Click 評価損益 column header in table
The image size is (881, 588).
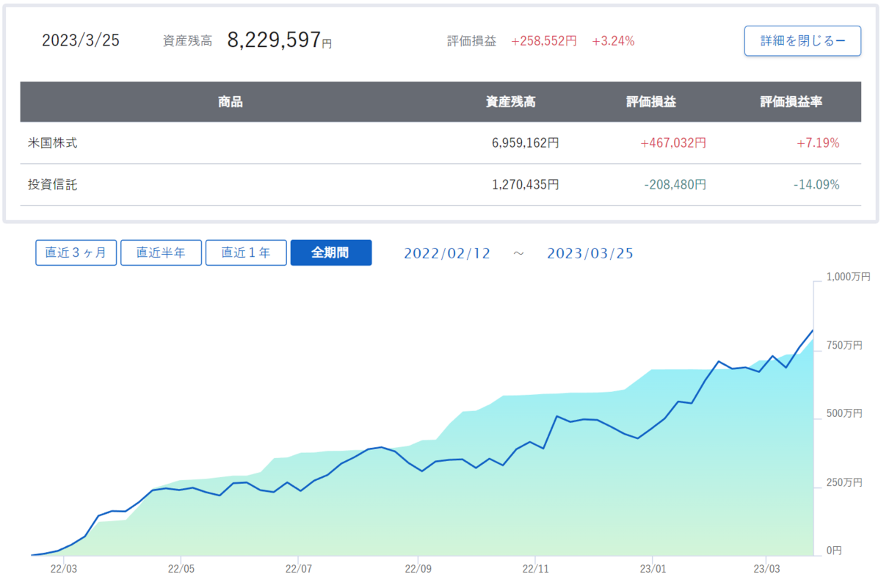click(651, 102)
